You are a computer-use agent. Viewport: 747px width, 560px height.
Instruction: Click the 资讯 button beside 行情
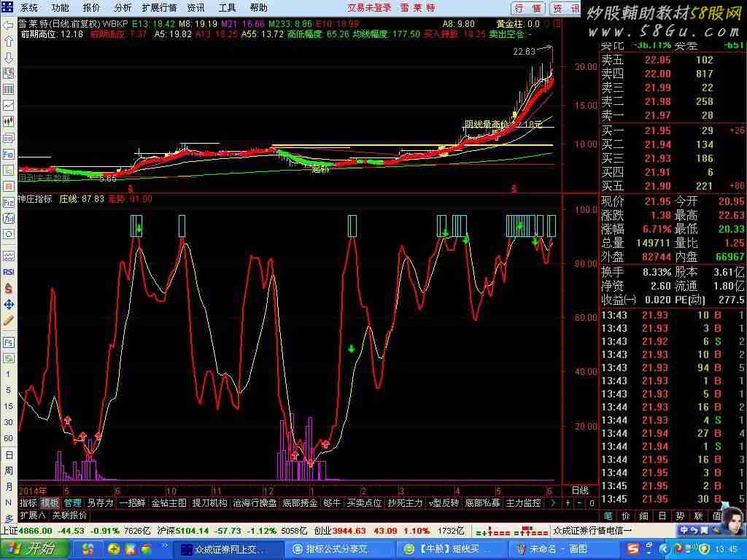click(565, 8)
